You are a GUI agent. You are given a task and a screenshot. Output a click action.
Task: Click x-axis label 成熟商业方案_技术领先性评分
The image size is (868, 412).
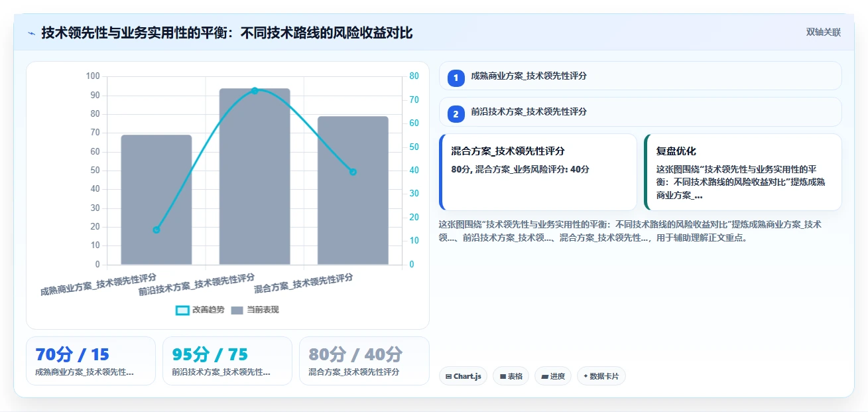point(99,284)
